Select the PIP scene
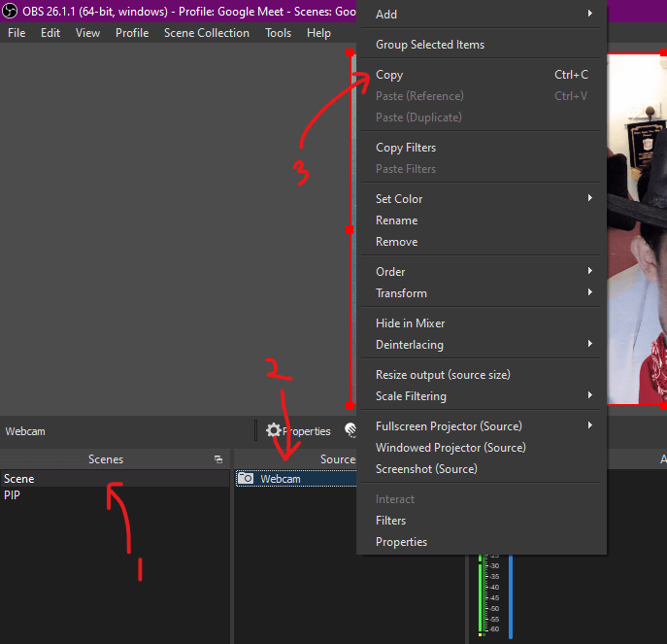Image resolution: width=667 pixels, height=644 pixels. click(115, 495)
